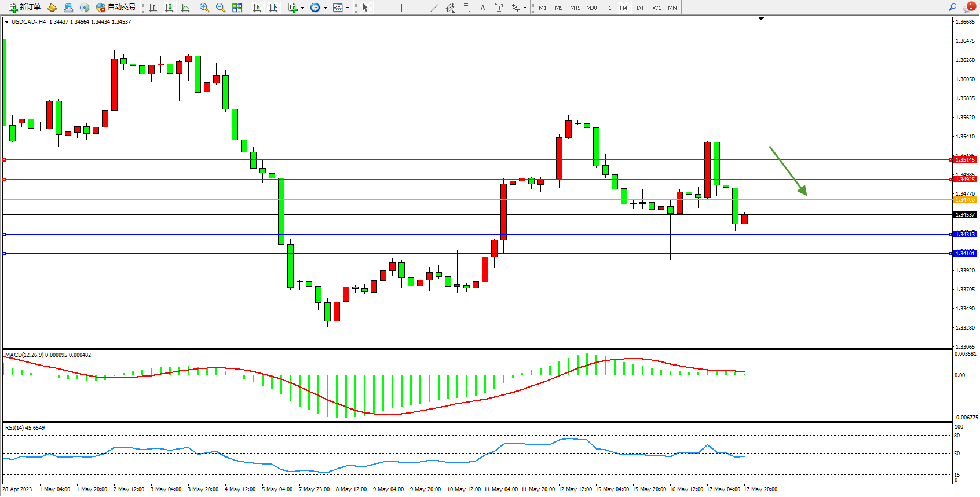Zoom out of the chart

[x=221, y=8]
